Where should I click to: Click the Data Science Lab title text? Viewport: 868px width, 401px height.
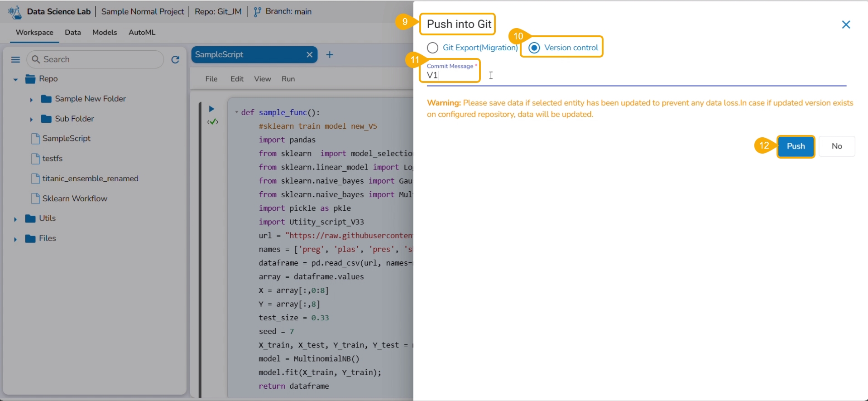(59, 11)
